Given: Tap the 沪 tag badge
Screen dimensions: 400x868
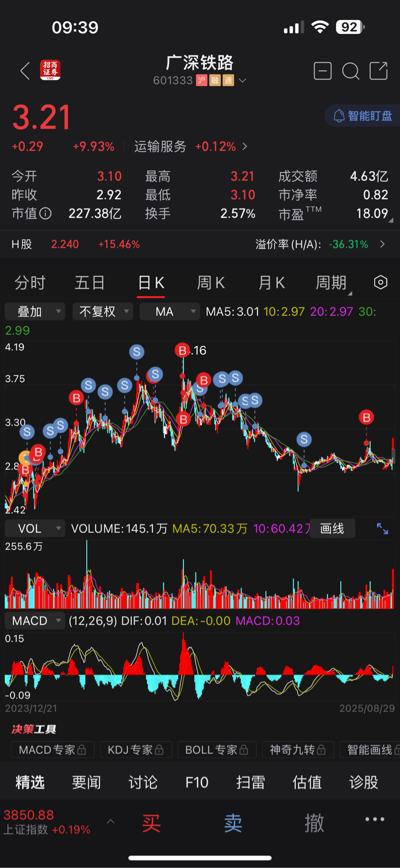Looking at the screenshot, I should 202,80.
